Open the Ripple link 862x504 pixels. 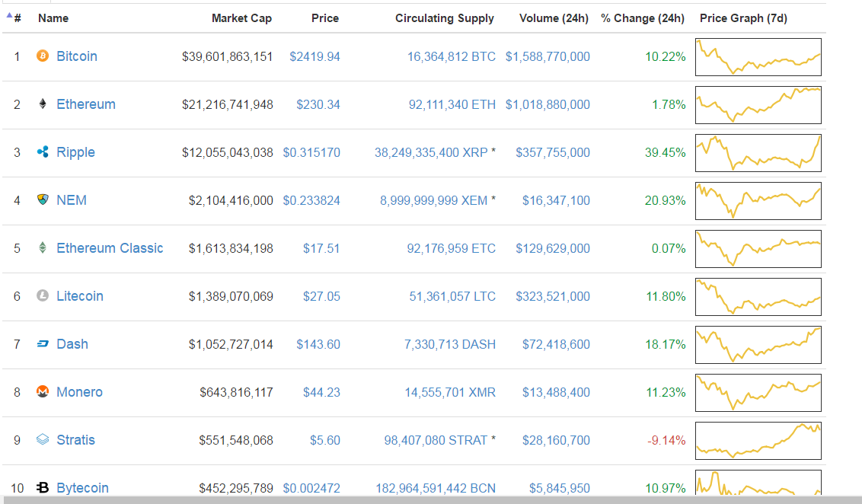76,152
